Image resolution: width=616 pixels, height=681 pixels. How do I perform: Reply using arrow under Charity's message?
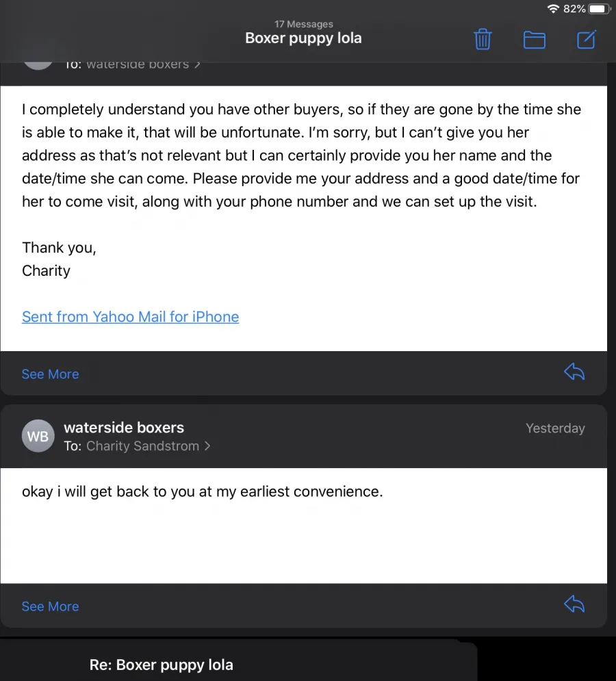tap(574, 372)
